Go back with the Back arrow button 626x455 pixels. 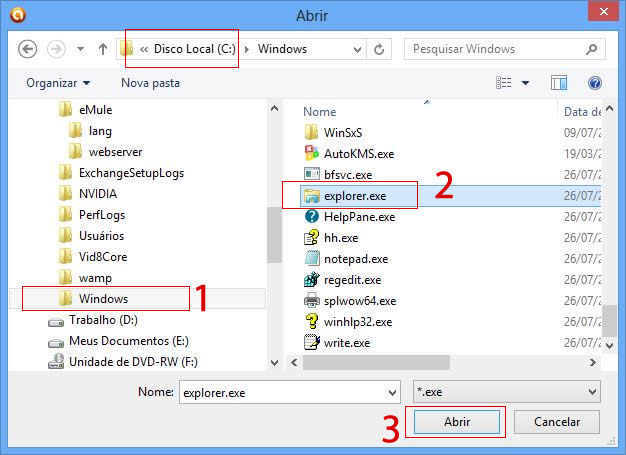point(28,49)
